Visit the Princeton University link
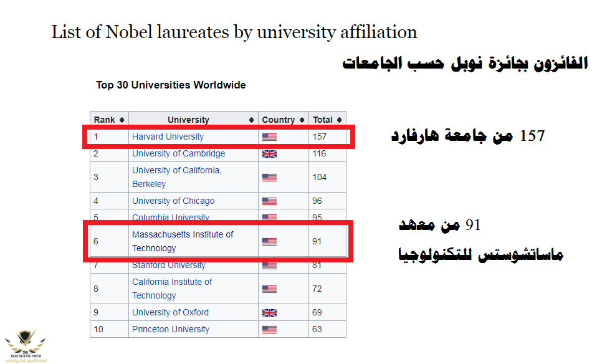The height and width of the screenshot is (364, 597). pyautogui.click(x=171, y=329)
